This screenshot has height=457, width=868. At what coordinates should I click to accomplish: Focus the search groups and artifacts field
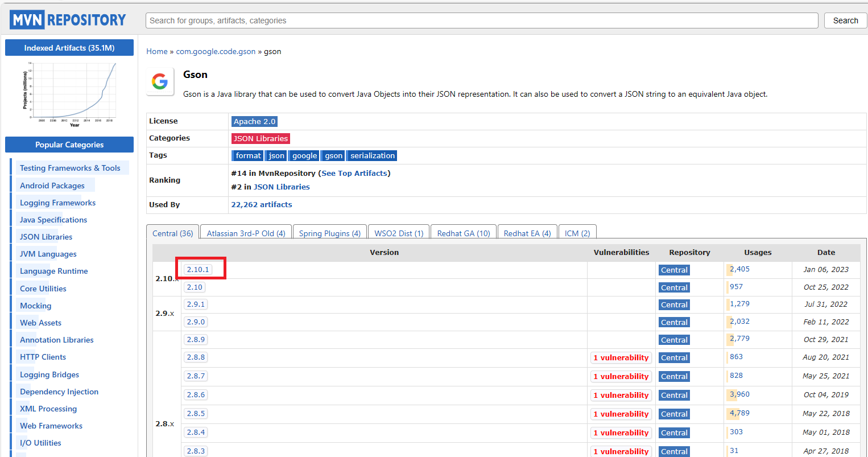pyautogui.click(x=482, y=20)
